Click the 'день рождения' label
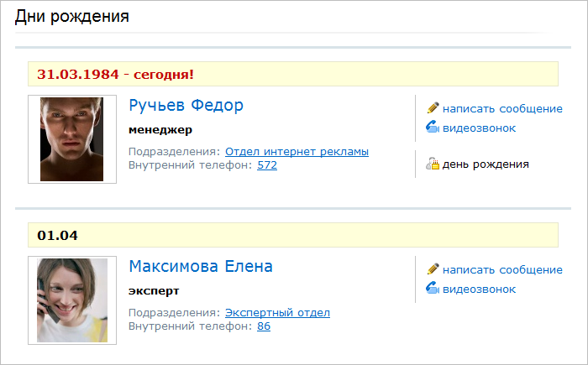The image size is (588, 365). click(486, 164)
